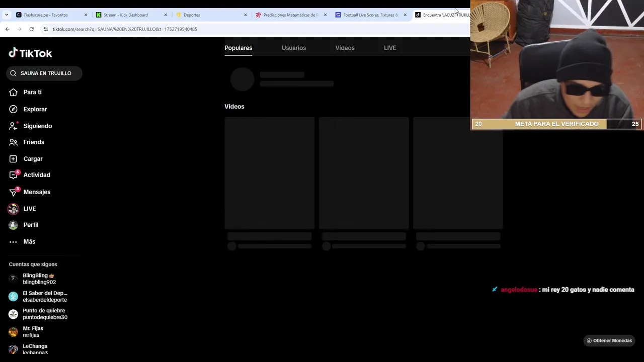Click META PARA EL VERIFICADO progress bar
The height and width of the screenshot is (362, 644).
[x=556, y=124]
